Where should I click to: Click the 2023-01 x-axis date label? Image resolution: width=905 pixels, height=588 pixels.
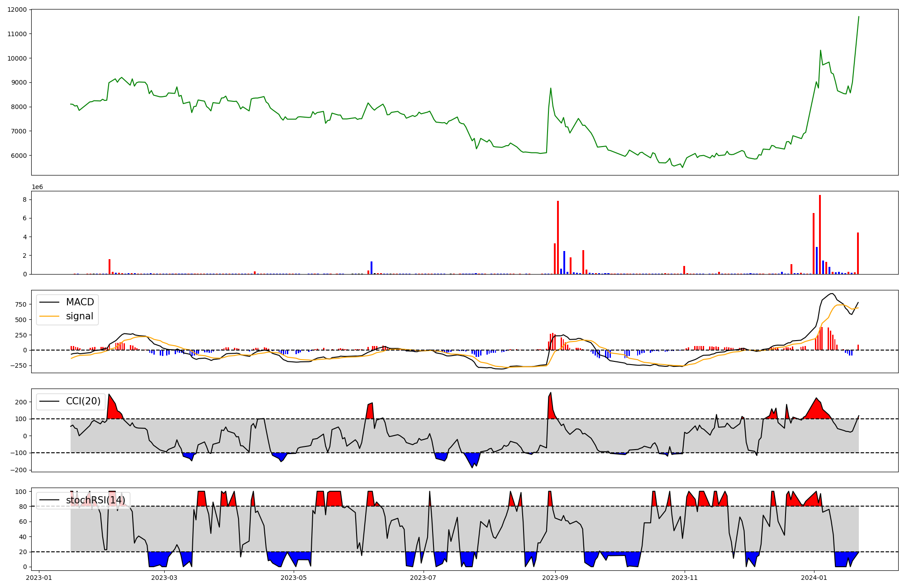point(39,578)
